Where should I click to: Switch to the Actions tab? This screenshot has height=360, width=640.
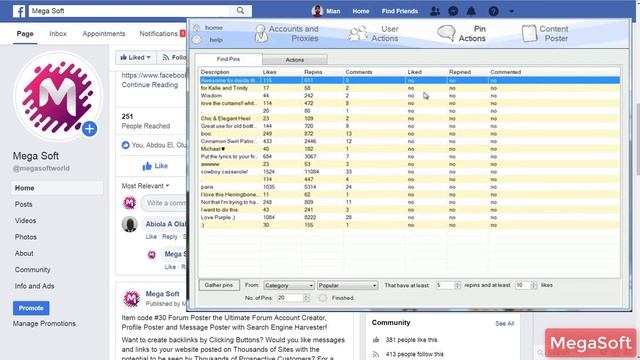tap(294, 60)
